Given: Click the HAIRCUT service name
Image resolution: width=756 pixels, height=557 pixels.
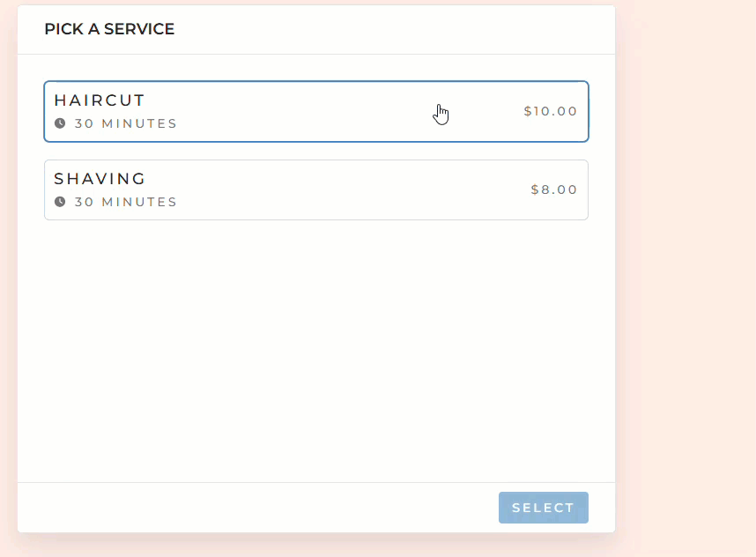Looking at the screenshot, I should [x=99, y=100].
